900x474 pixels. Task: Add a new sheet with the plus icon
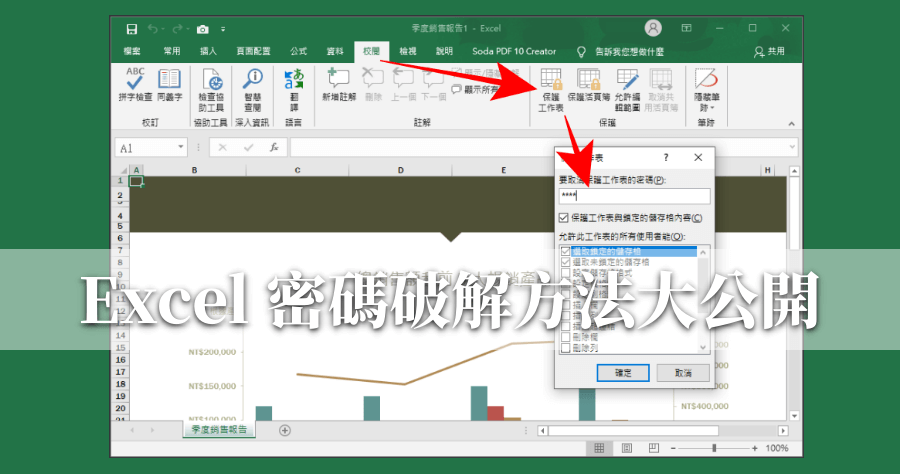click(x=285, y=430)
